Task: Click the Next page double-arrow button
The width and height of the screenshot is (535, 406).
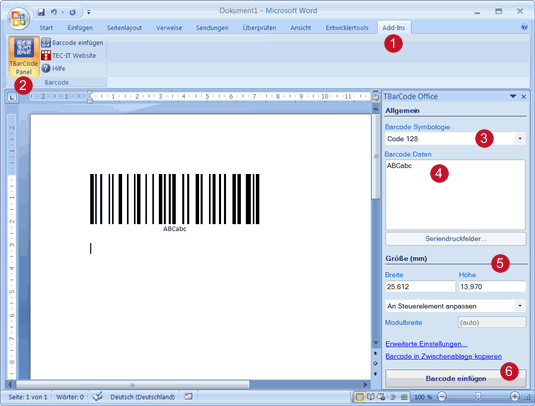Action: 375,374
